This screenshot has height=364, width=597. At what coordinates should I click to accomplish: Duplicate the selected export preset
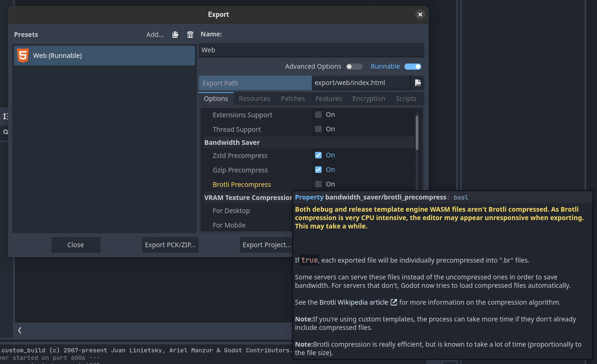coord(175,35)
